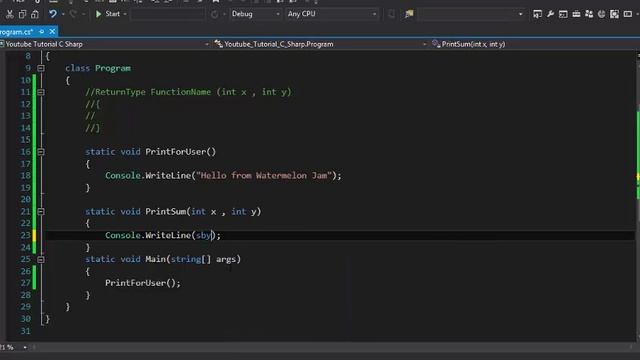Click the globe icon in right toolbar
This screenshot has width=640, height=360.
pyautogui.click(x=601, y=14)
